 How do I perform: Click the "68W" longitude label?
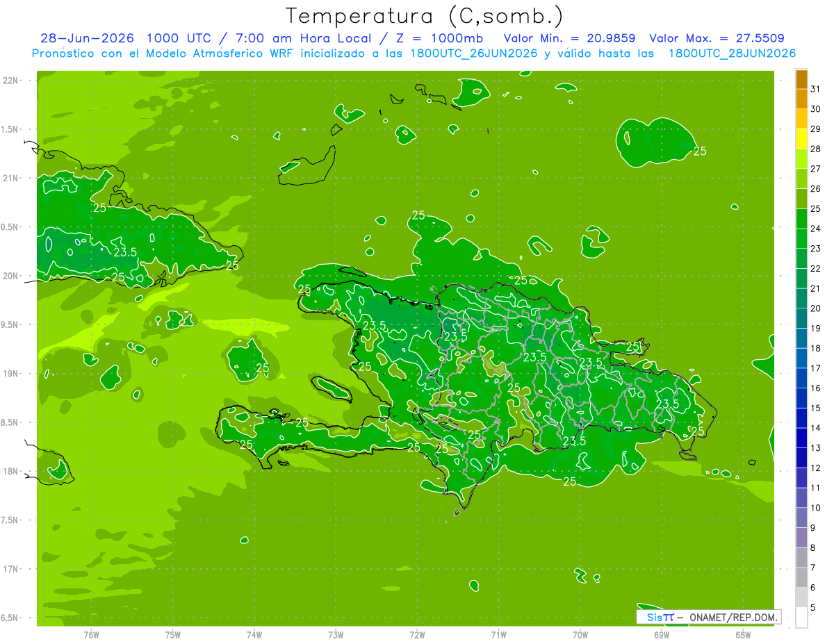click(x=742, y=634)
